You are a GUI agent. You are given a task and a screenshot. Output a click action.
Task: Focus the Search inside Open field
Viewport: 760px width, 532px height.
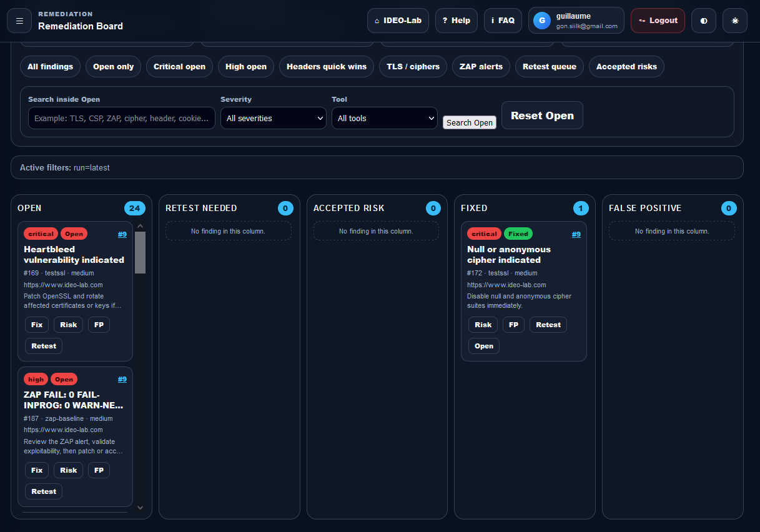pos(122,118)
